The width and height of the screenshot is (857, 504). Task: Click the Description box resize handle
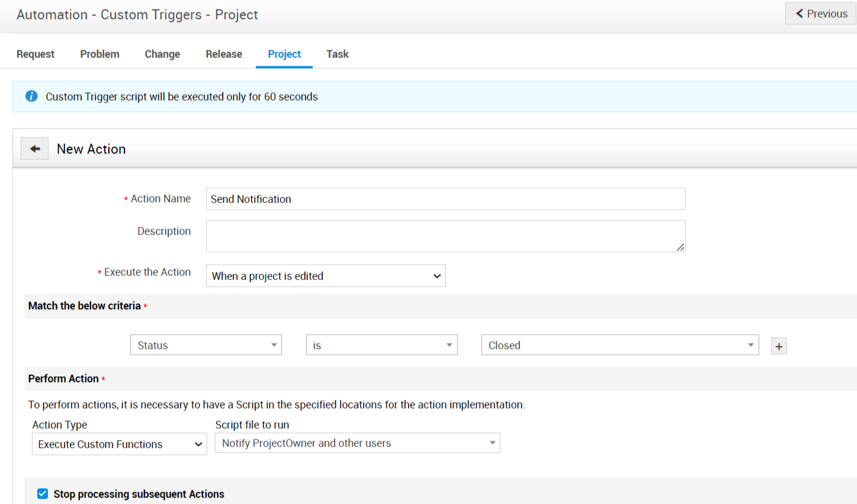coord(681,247)
